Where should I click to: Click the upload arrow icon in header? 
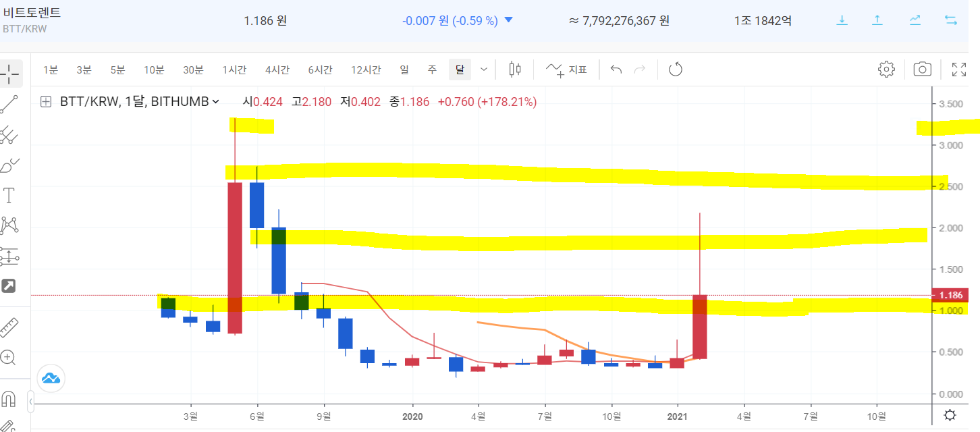(877, 20)
